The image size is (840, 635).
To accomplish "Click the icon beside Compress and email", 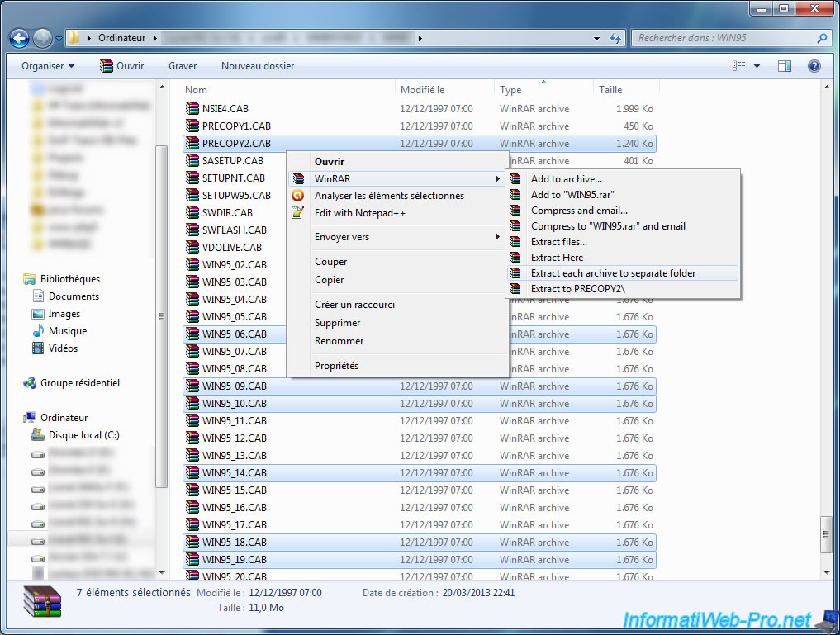I will click(515, 211).
